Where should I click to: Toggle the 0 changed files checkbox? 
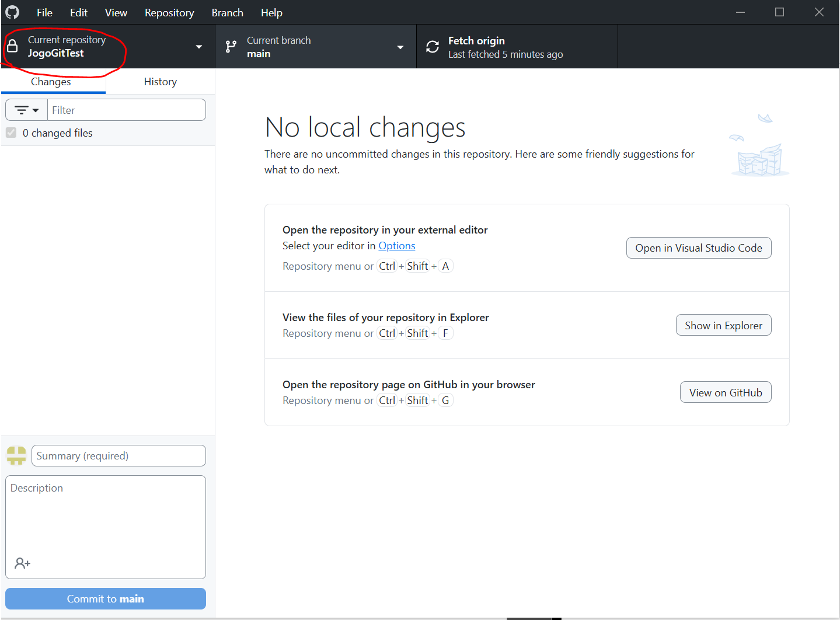click(11, 133)
